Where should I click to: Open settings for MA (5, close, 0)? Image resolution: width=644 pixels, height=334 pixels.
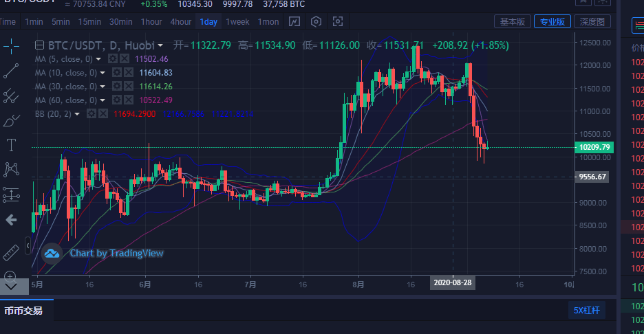click(x=113, y=60)
